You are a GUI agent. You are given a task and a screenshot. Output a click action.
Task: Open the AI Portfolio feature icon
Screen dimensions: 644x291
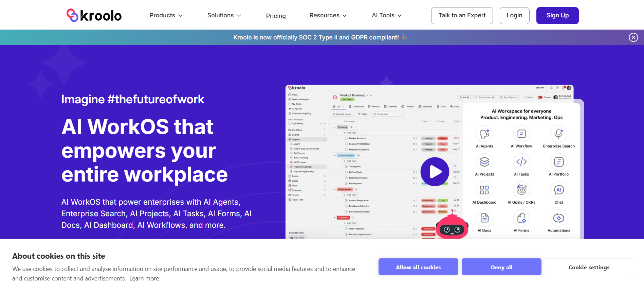[559, 162]
